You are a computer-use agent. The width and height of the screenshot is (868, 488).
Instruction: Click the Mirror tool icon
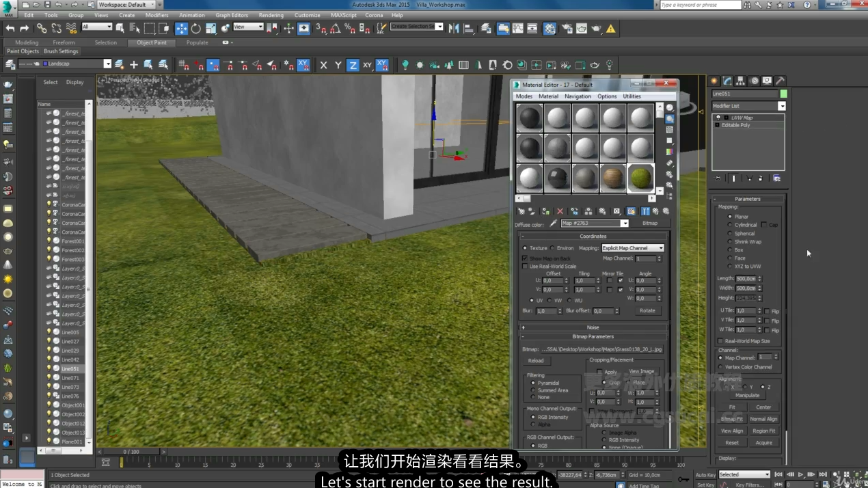point(454,28)
